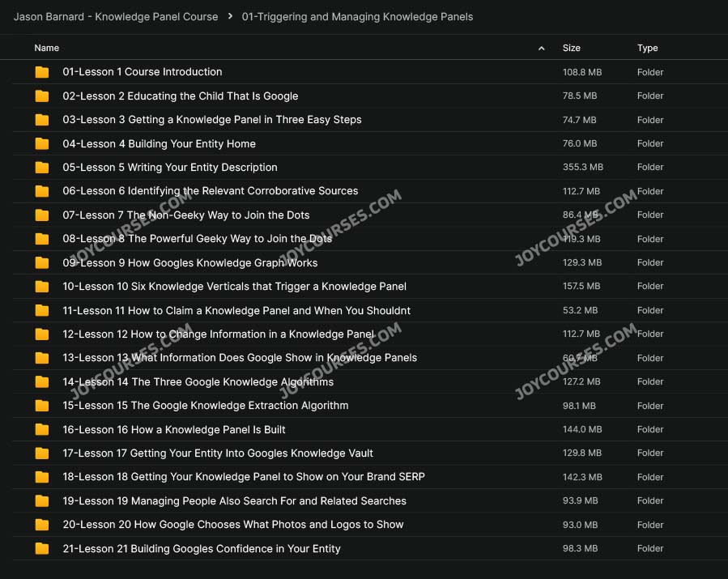
Task: Open 18-Lesson 18 Getting Your Knowledge Panel to Show
Action: 244,477
